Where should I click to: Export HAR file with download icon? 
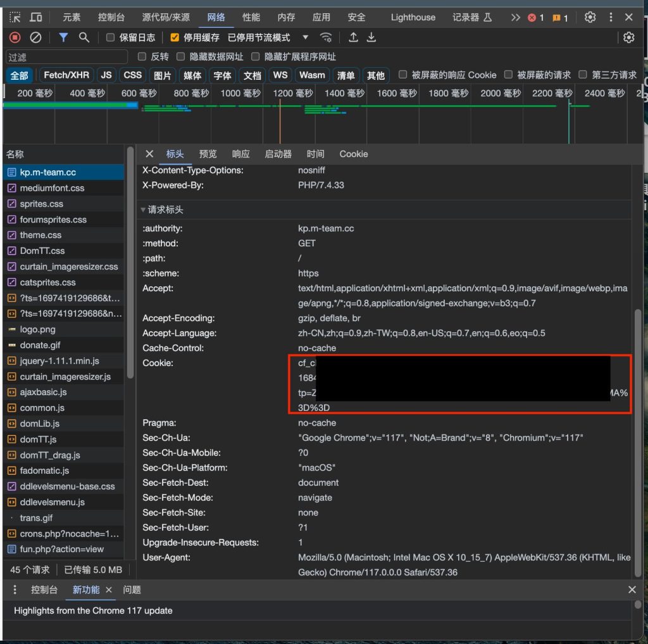tap(371, 37)
